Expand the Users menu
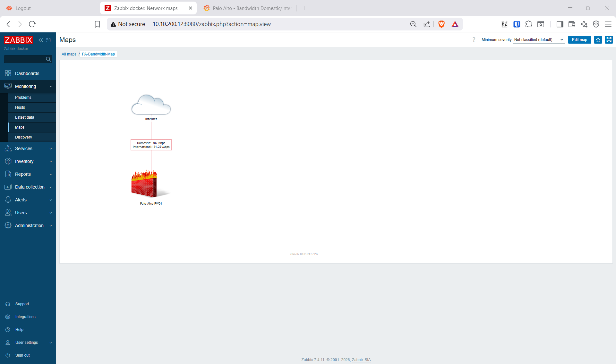 tap(28, 213)
